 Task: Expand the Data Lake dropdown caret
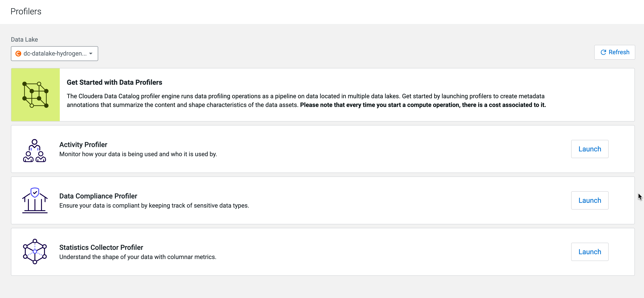click(91, 54)
